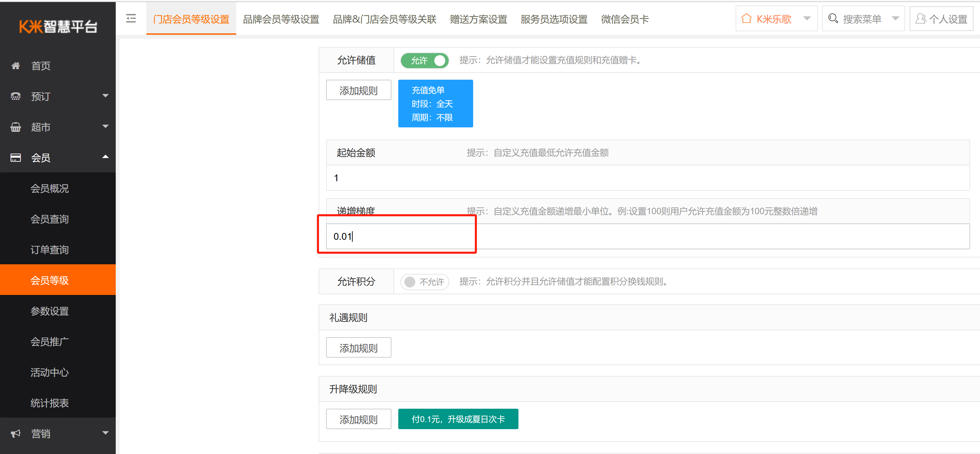Click the sidebar collapse hamburger icon

(131, 18)
